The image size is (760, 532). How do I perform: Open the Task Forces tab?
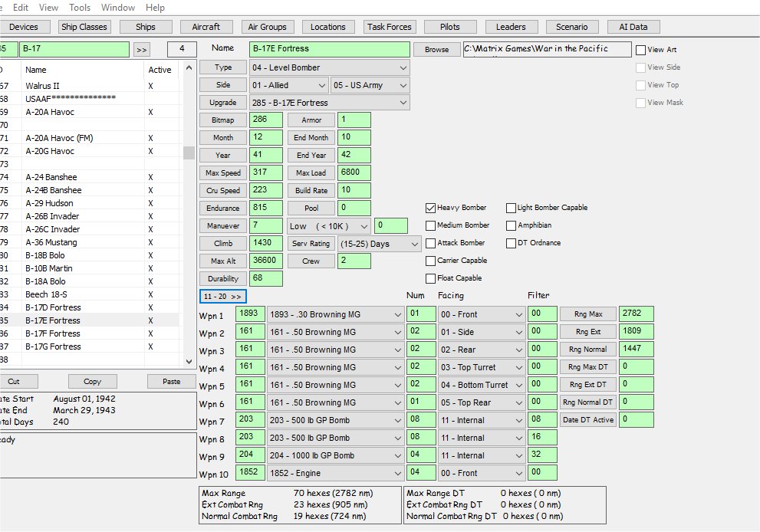tap(390, 27)
